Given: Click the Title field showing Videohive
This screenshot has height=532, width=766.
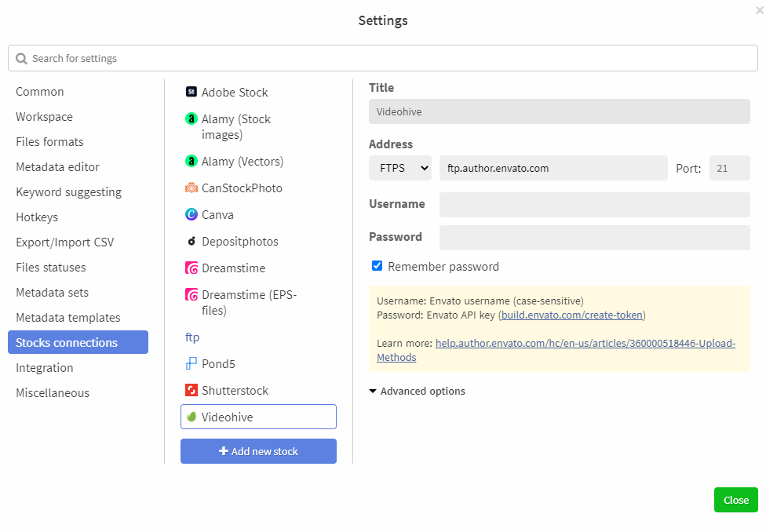Looking at the screenshot, I should point(560,111).
